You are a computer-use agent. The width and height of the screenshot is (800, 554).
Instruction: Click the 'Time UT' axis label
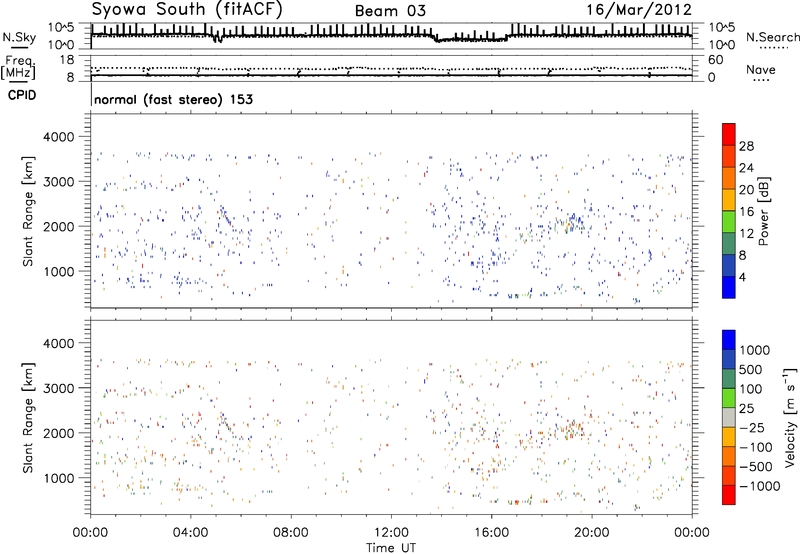pyautogui.click(x=391, y=547)
